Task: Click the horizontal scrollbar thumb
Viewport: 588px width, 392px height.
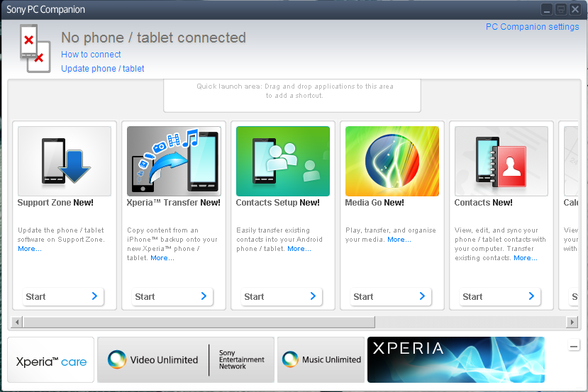Action: click(x=199, y=323)
